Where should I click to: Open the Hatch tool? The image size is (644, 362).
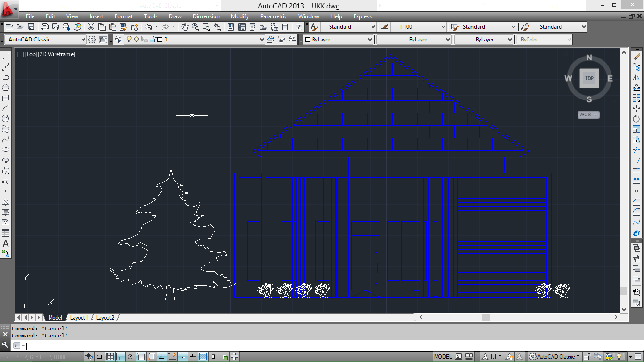click(x=6, y=202)
